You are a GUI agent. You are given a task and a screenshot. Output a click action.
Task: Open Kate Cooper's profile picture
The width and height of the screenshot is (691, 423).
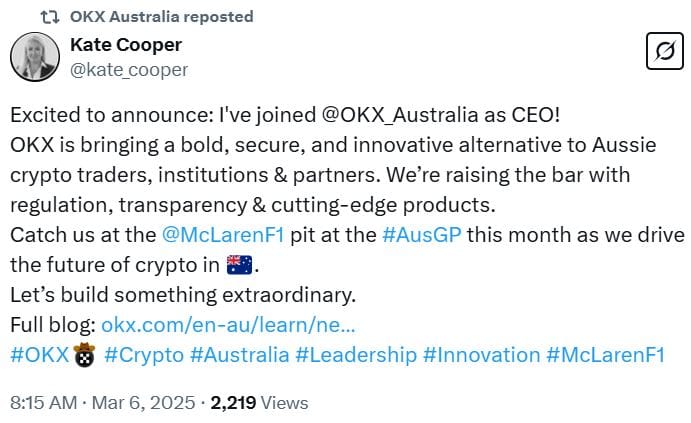coord(34,56)
